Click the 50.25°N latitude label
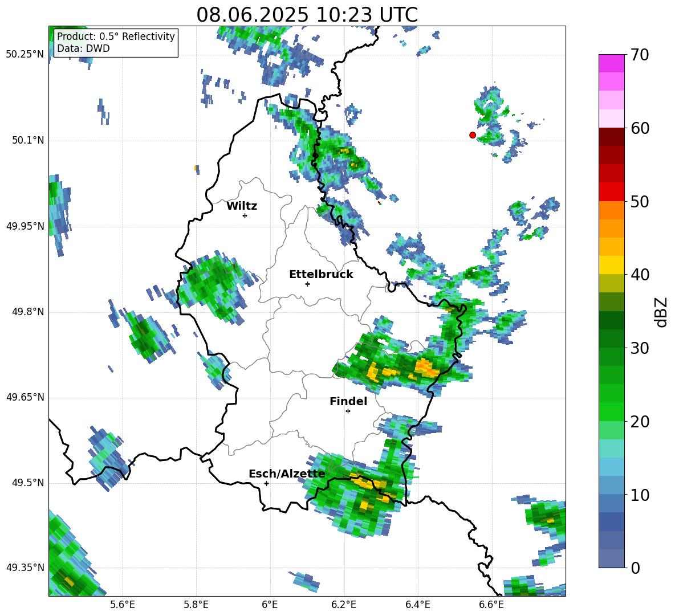This screenshot has height=616, width=675. point(25,55)
